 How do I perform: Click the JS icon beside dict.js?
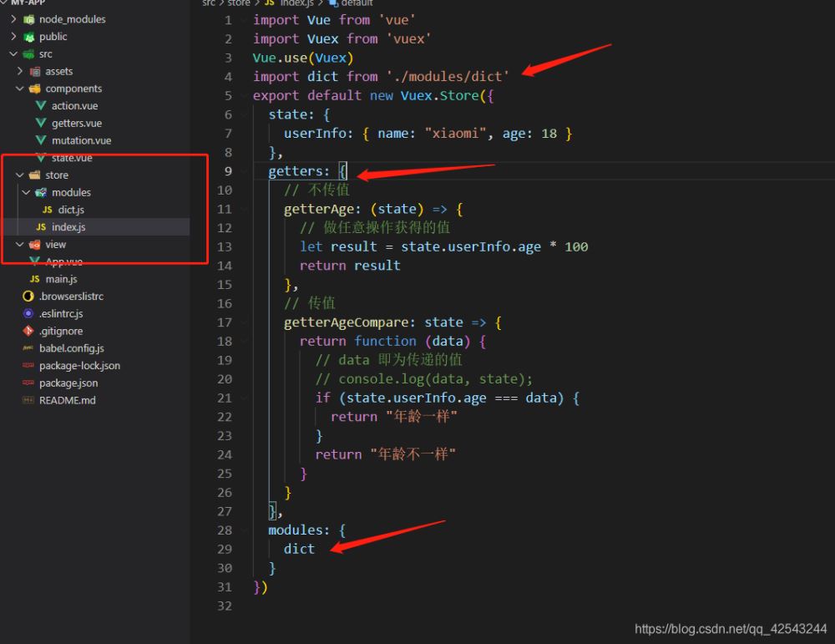48,210
